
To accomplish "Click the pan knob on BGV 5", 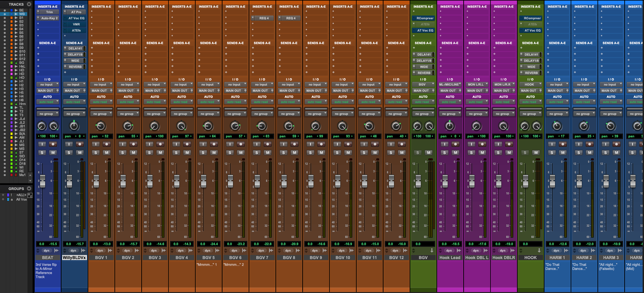I will tap(208, 127).
